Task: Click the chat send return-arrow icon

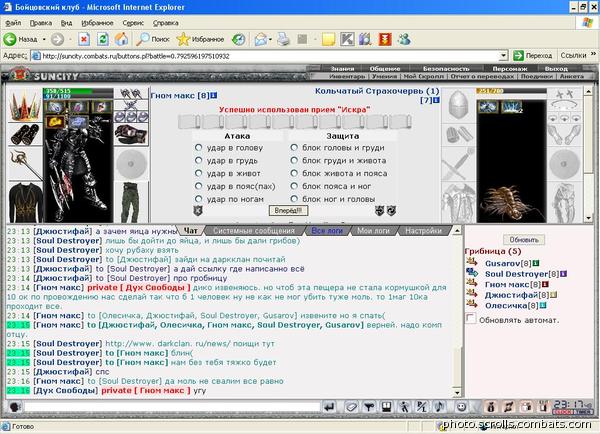Action: (329, 407)
